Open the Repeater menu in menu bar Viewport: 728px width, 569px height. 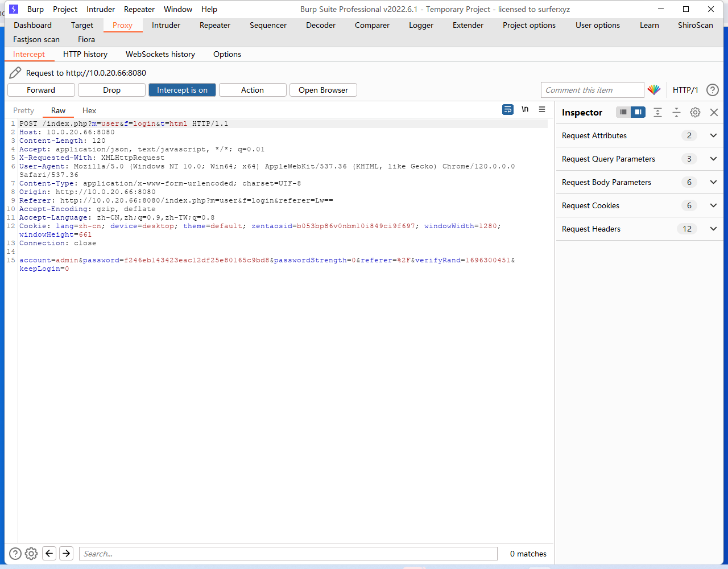tap(139, 9)
